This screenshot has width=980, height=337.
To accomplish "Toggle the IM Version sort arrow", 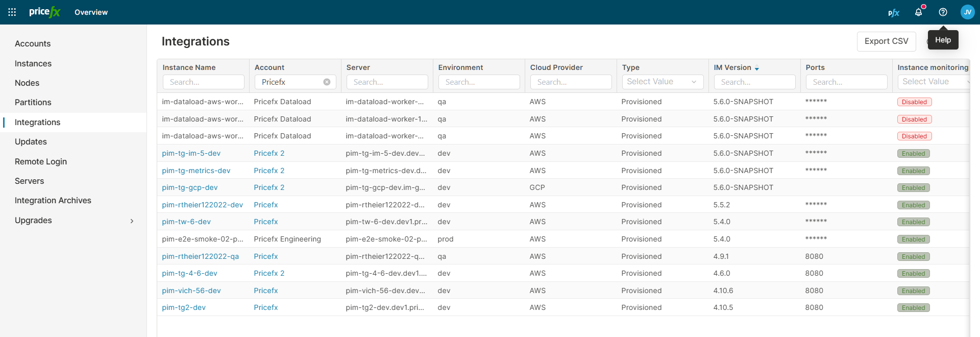I will point(756,68).
